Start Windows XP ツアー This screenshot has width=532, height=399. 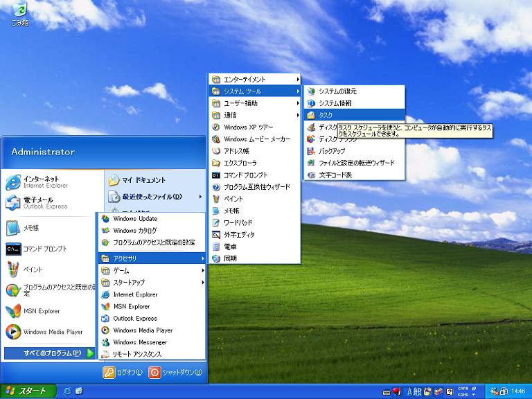(x=255, y=127)
